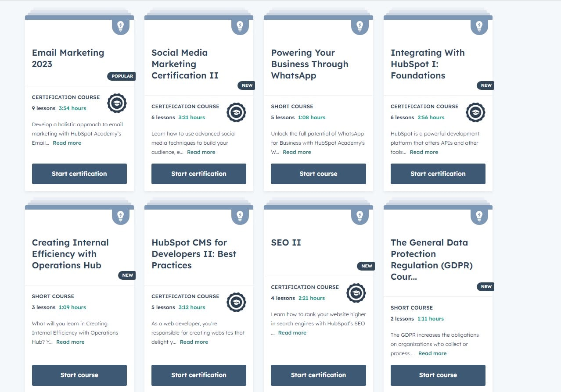Click lightbulb badge on Powering Your Business card
This screenshot has width=561, height=392.
360,26
